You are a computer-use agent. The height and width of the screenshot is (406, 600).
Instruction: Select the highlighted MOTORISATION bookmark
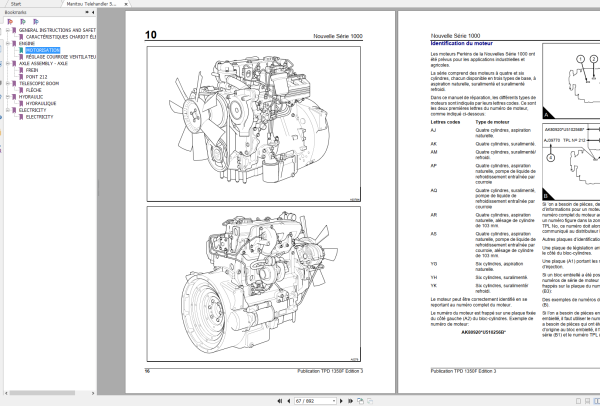pos(42,50)
